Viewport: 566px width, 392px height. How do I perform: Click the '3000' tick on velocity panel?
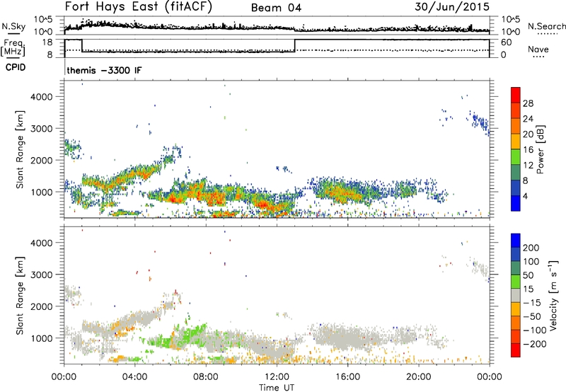click(41, 275)
